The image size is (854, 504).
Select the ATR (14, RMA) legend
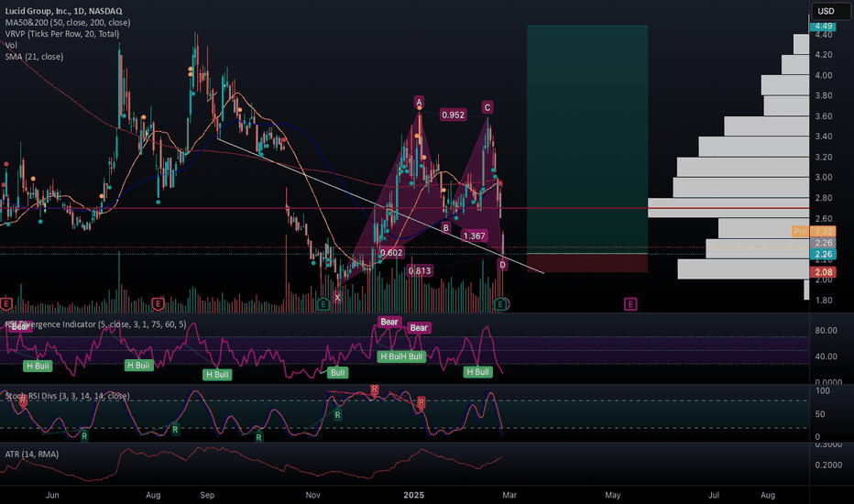[31, 455]
